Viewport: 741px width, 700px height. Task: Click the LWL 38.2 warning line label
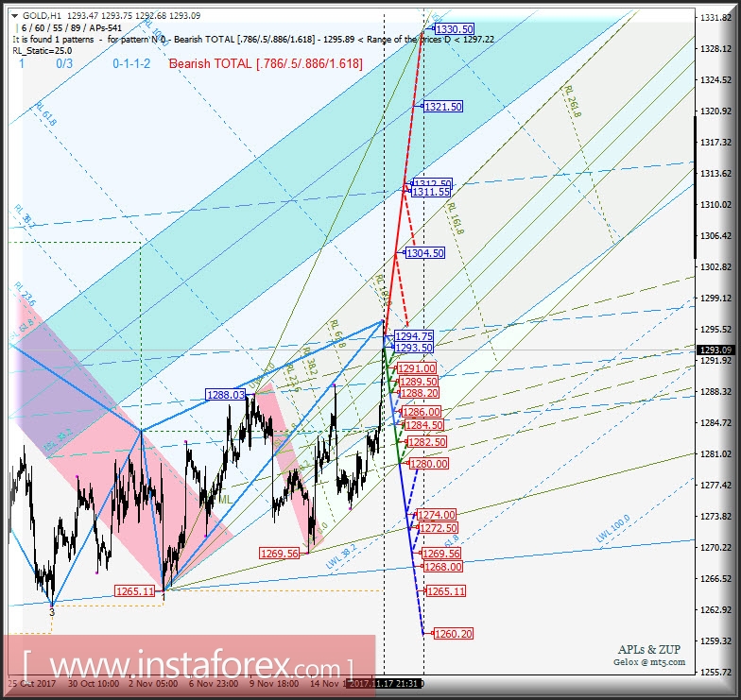(341, 555)
